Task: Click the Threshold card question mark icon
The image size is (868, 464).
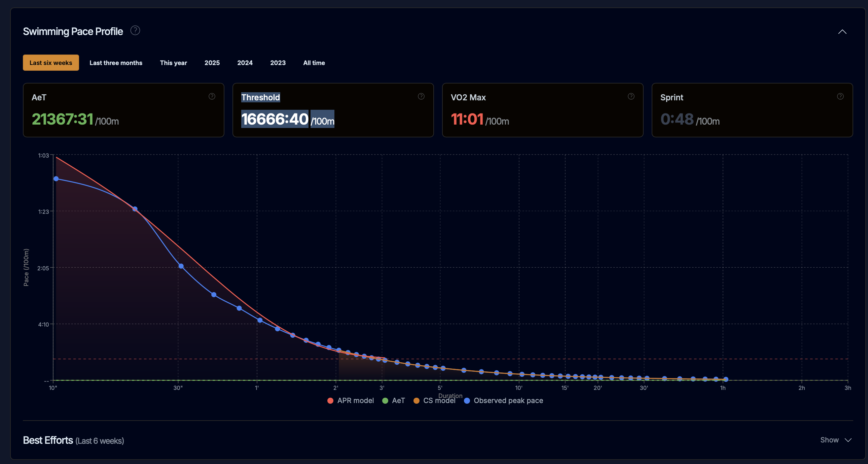Action: 421,96
